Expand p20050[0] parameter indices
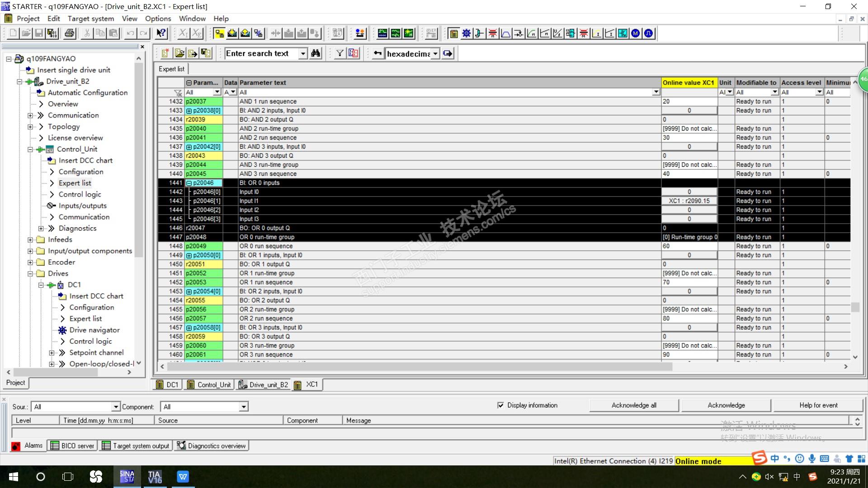Screen dimensions: 868x488 coord(189,255)
